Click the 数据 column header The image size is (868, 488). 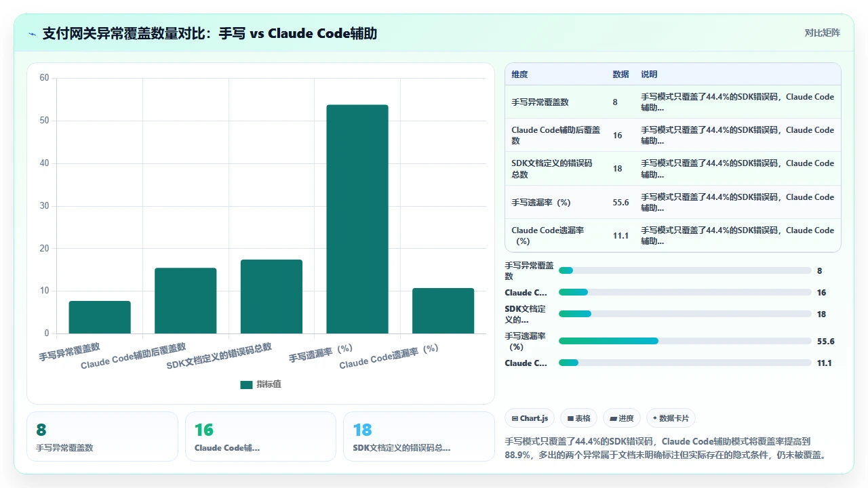pyautogui.click(x=620, y=74)
